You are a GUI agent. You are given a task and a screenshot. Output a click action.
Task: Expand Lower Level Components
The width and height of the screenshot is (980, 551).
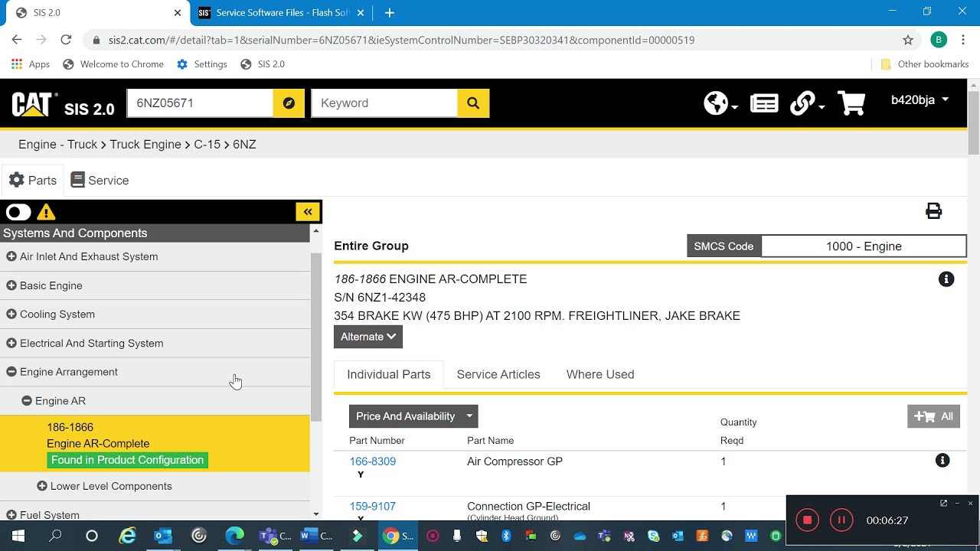(x=42, y=486)
